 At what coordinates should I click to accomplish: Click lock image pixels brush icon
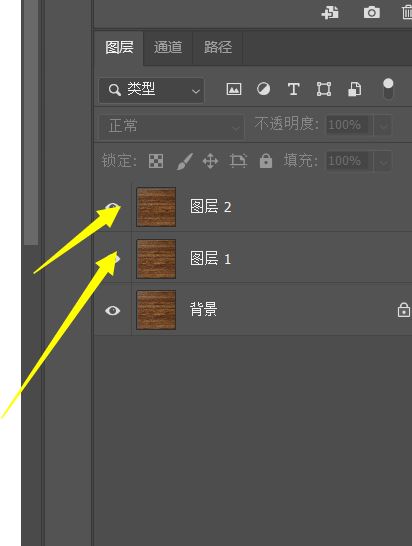(185, 161)
